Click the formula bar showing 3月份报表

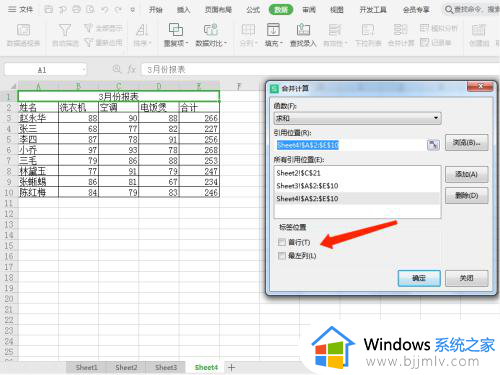pyautogui.click(x=320, y=69)
